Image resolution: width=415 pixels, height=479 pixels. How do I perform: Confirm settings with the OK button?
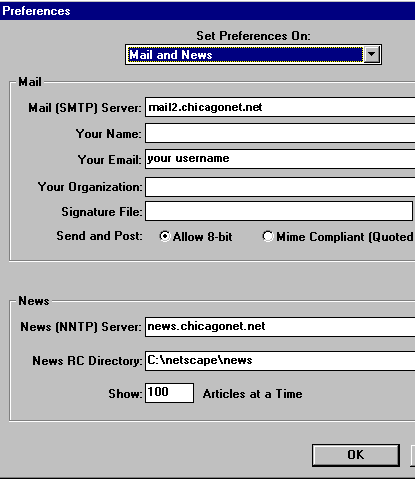click(356, 455)
